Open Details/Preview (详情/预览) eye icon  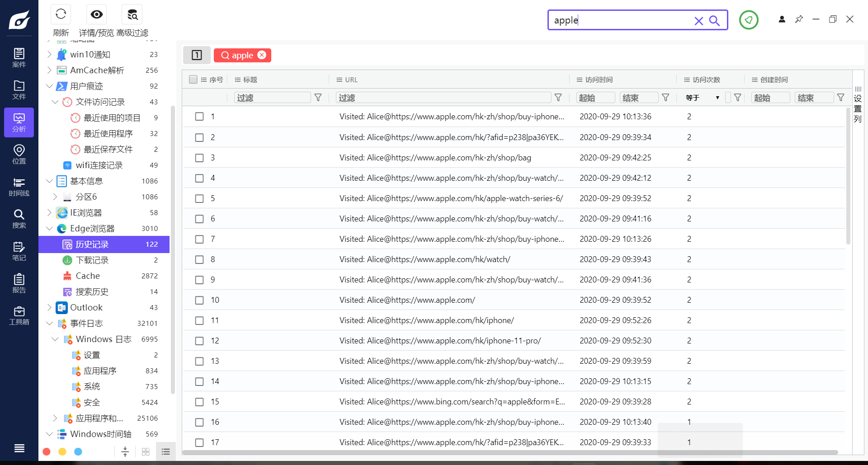coord(96,14)
